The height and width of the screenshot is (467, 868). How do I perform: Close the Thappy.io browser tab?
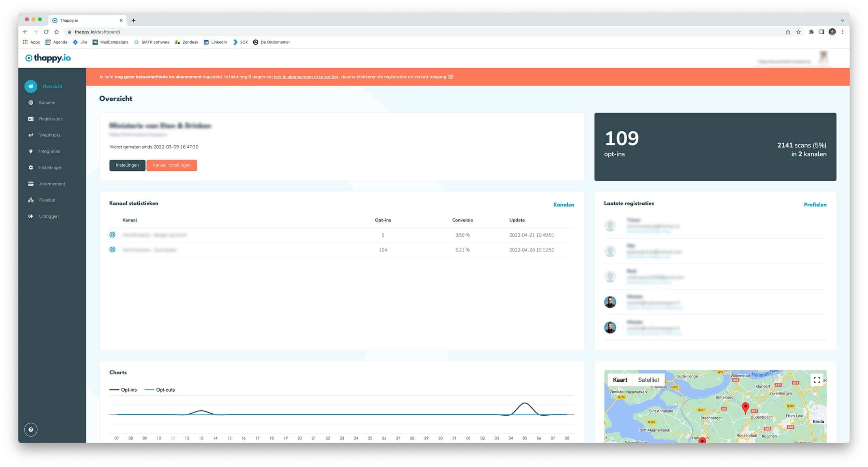pyautogui.click(x=121, y=21)
